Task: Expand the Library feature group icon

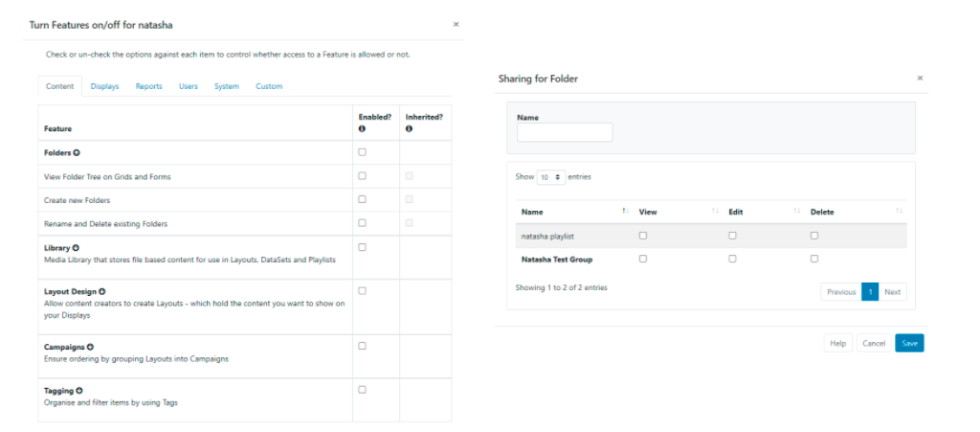Action: (76, 248)
